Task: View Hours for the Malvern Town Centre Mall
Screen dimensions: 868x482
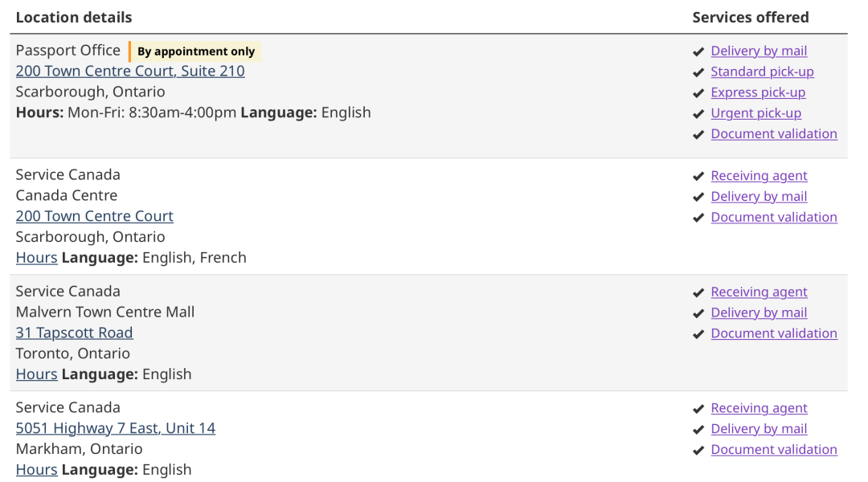Action: pyautogui.click(x=36, y=374)
